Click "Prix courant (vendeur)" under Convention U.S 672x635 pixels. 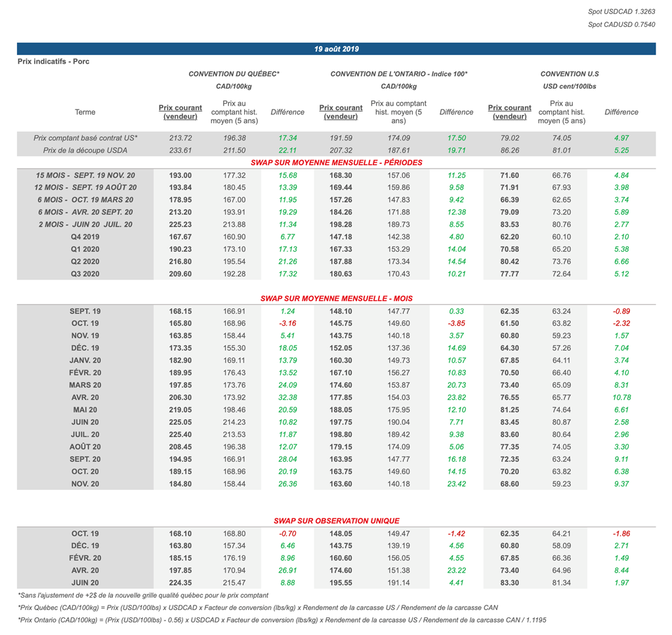pyautogui.click(x=509, y=112)
